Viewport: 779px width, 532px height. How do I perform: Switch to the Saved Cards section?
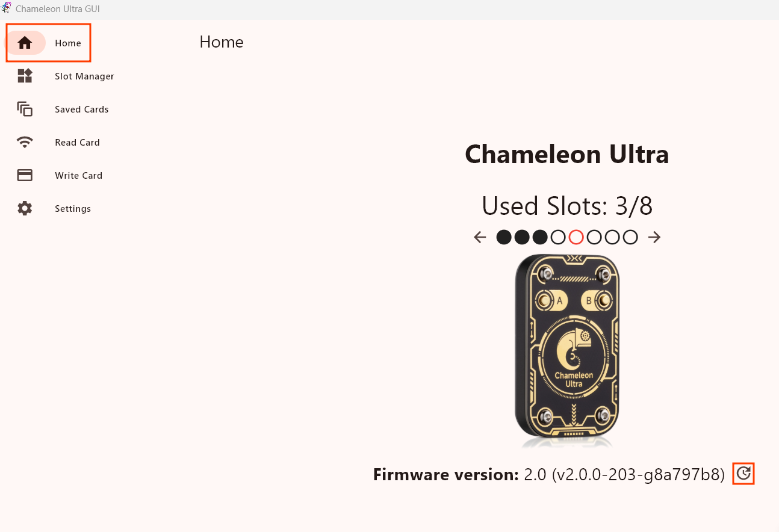[x=81, y=109]
